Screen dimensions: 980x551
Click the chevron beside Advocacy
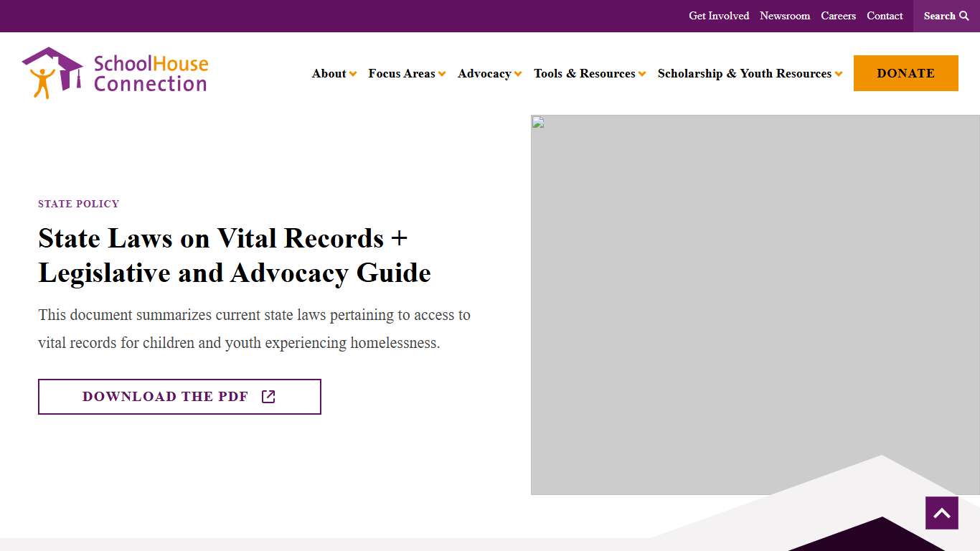pyautogui.click(x=518, y=73)
